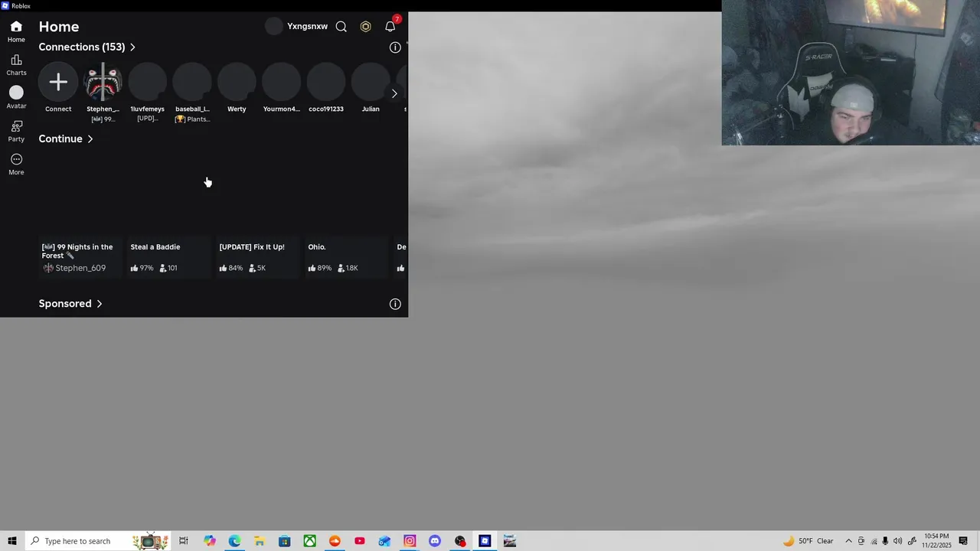This screenshot has width=980, height=551.
Task: Open Microsoft Edge from taskbar
Action: 234,541
